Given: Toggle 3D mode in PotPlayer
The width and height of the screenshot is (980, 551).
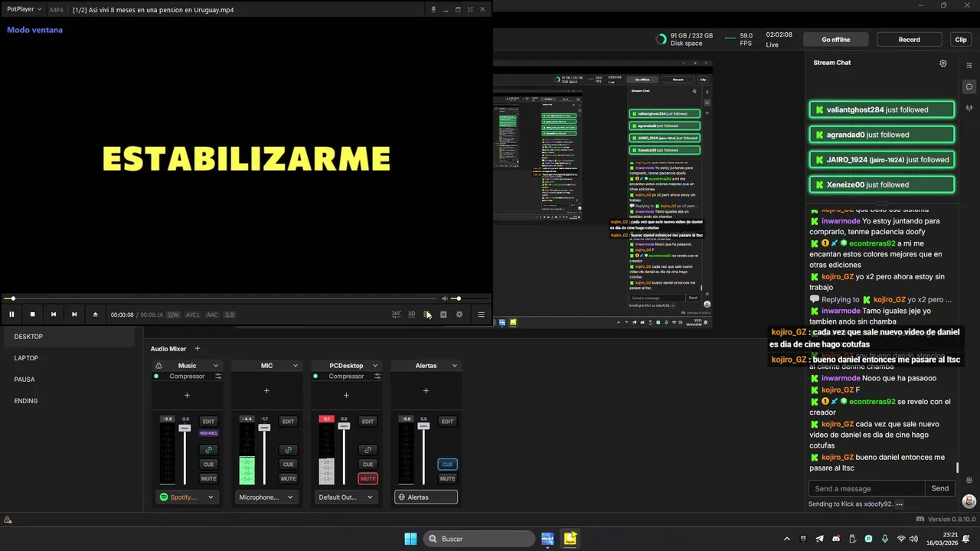Looking at the screenshot, I should 411,315.
